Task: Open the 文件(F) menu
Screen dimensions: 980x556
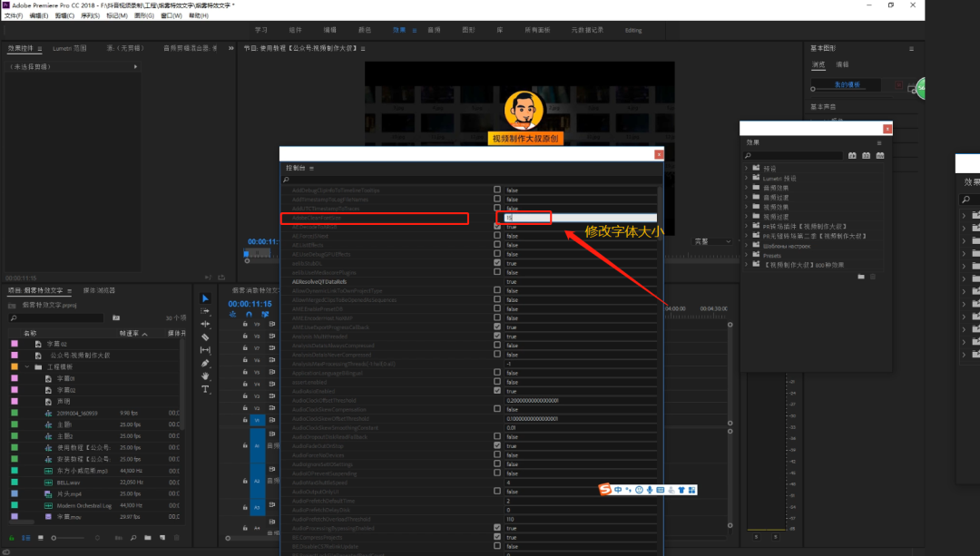Action: point(13,15)
